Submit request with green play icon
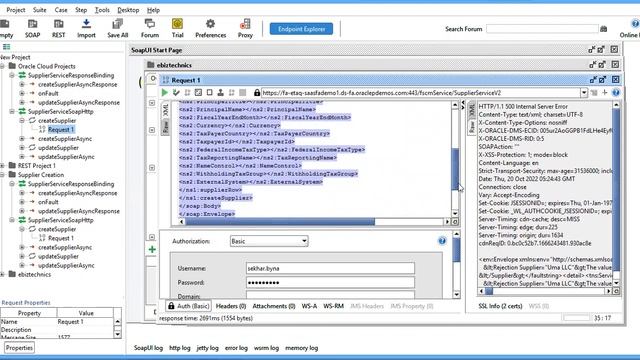This screenshot has height=360, width=640. (x=164, y=93)
